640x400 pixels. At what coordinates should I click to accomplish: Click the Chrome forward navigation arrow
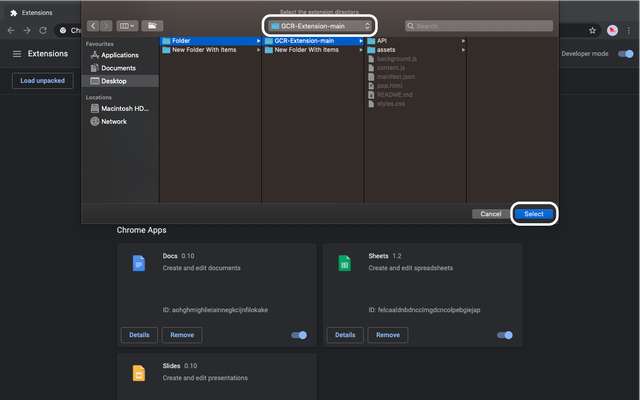27,30
